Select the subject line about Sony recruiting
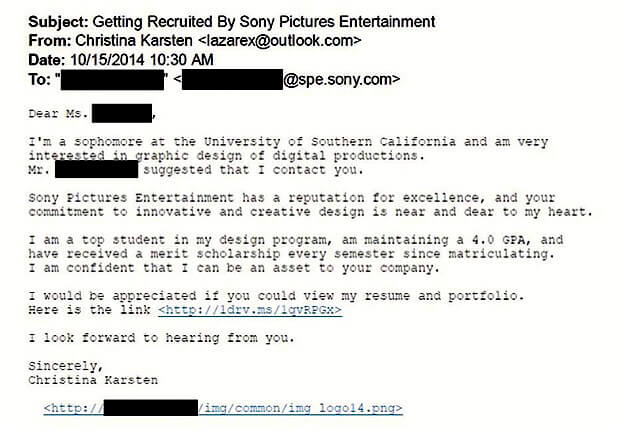The image size is (634, 430). click(263, 22)
